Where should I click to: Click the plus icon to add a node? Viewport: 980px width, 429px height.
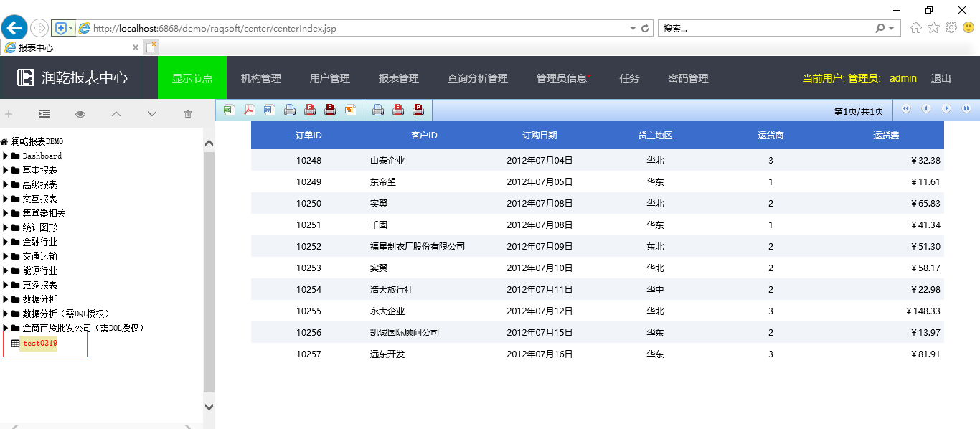point(9,114)
